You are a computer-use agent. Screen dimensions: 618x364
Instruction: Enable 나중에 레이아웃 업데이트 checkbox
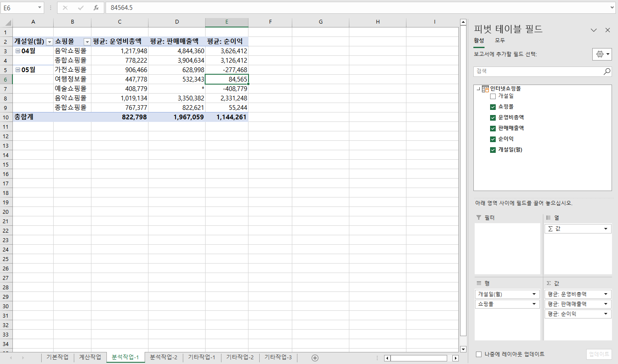pyautogui.click(x=479, y=354)
